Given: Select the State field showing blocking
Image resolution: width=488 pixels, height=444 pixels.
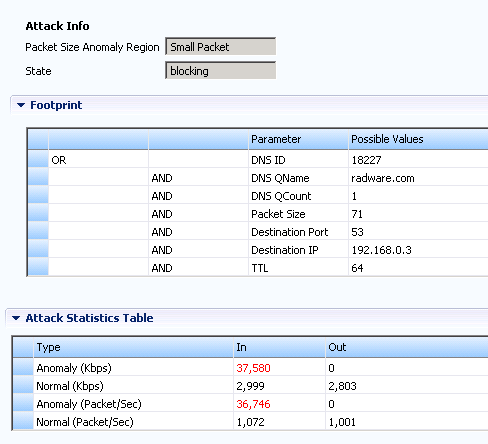Looking at the screenshot, I should [x=221, y=71].
